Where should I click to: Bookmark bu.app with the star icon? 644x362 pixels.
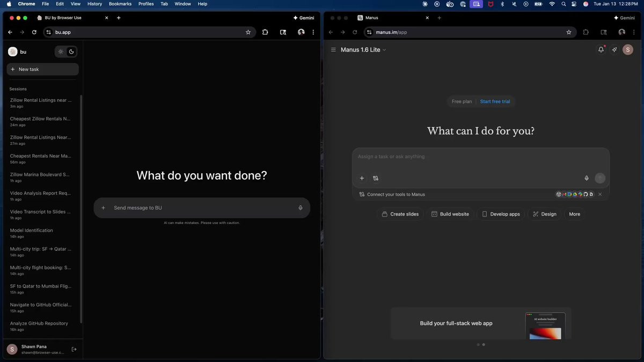(248, 32)
